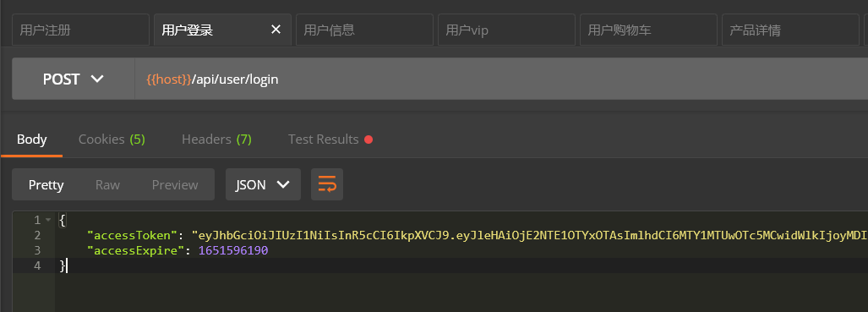This screenshot has height=312, width=868.
Task: Collapse JSON object fold arrow at line 1
Action: (48, 220)
